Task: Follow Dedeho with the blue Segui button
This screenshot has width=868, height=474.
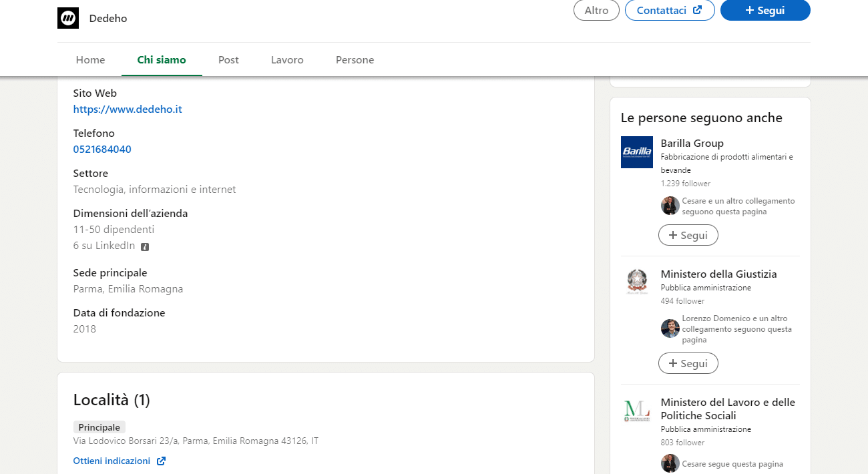Action: click(765, 10)
